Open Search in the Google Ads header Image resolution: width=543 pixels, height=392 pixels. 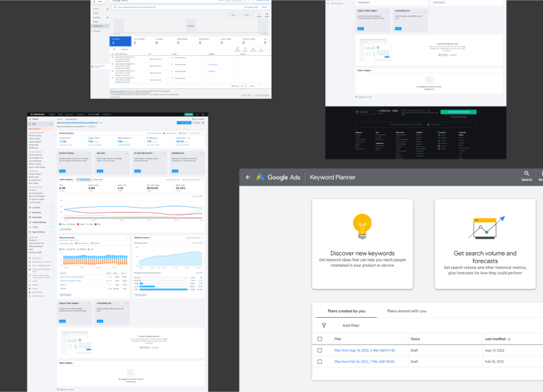pyautogui.click(x=526, y=176)
